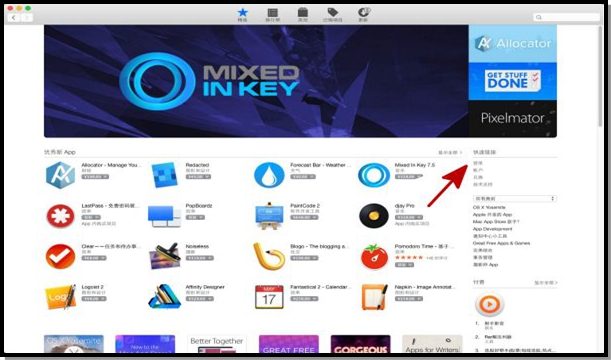The width and height of the screenshot is (611, 360).
Task: Go back with the toolbar back arrow
Action: pos(14,18)
